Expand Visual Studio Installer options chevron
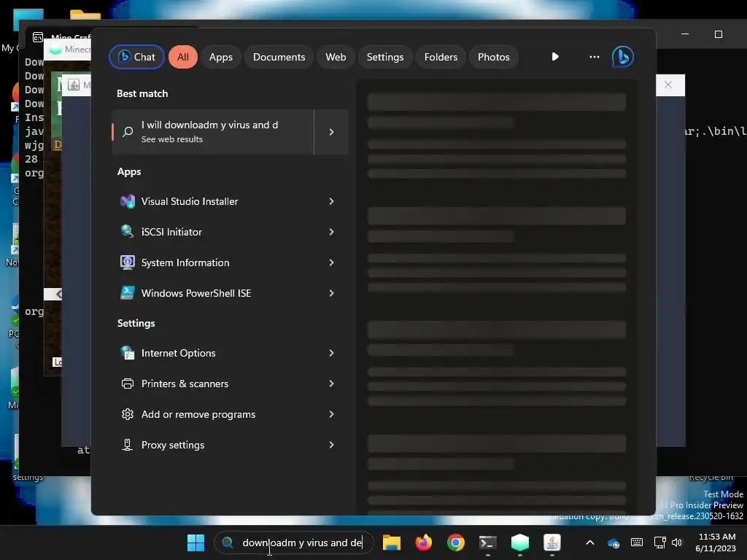 coord(332,201)
